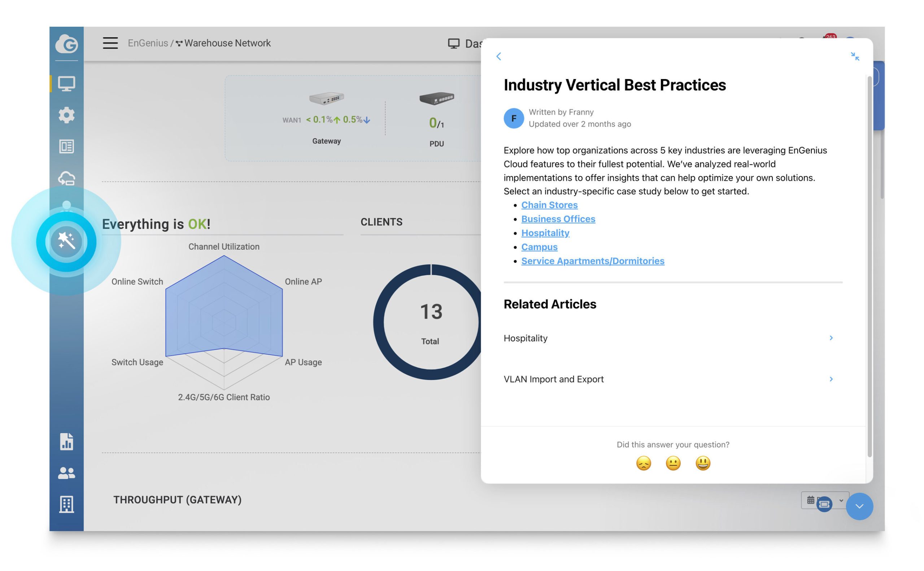This screenshot has height=571, width=924.
Task: Click the EnGenius cloud logo
Action: click(x=66, y=44)
